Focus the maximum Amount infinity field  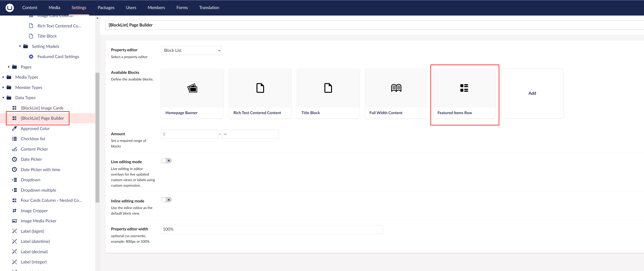[250, 134]
